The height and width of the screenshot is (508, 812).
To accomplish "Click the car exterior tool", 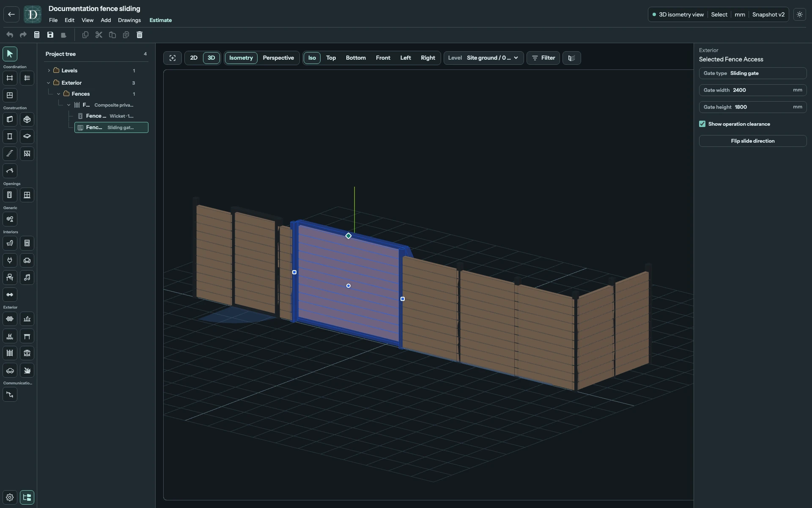I will (10, 370).
